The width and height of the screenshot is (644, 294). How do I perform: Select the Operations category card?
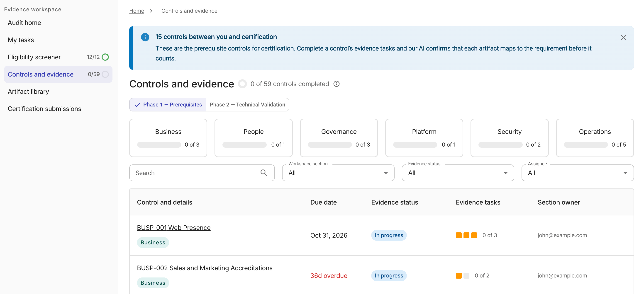point(595,138)
